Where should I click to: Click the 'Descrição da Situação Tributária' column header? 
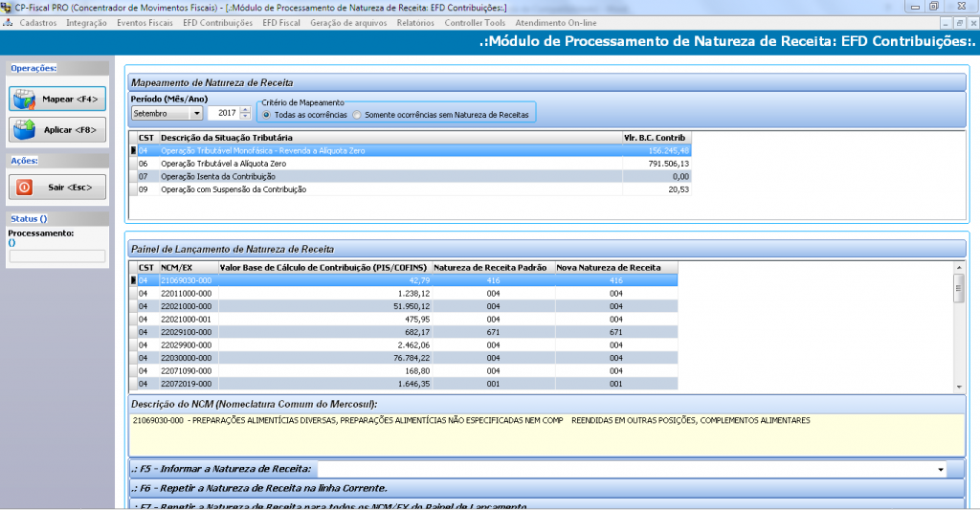(x=390, y=138)
